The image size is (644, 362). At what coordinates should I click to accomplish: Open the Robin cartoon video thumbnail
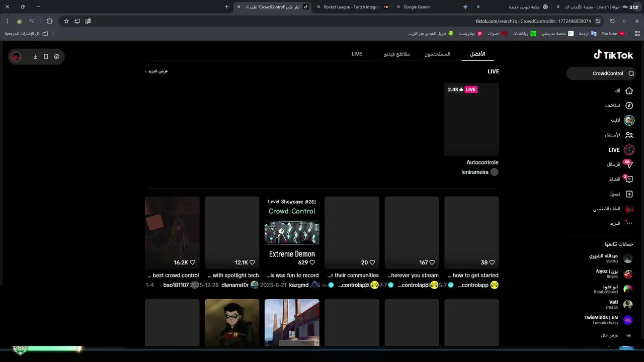(232, 322)
